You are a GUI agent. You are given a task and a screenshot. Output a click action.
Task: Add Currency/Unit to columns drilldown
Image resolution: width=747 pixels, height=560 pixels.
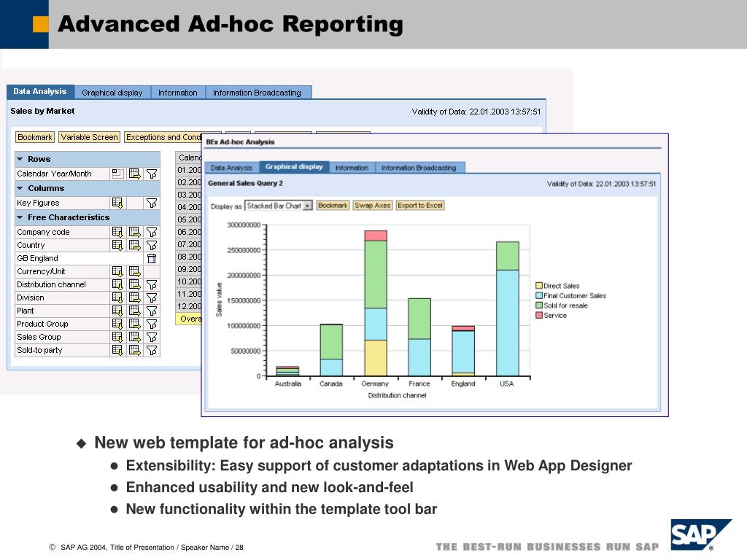pos(135,271)
